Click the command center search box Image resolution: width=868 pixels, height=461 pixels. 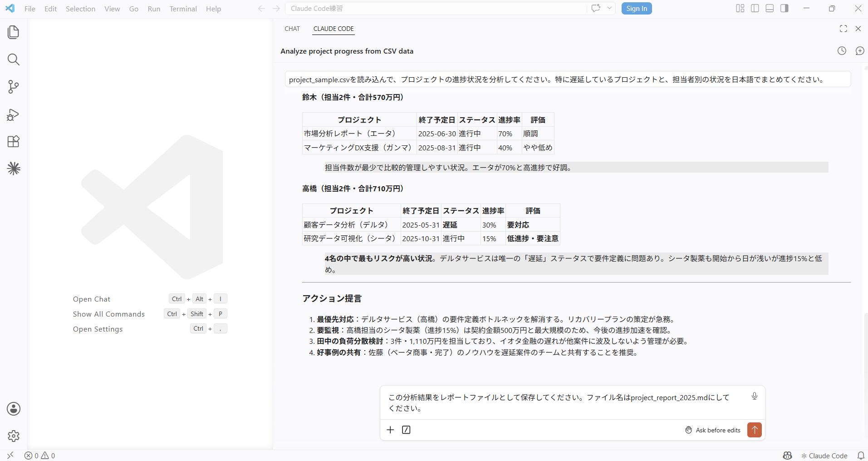point(436,8)
